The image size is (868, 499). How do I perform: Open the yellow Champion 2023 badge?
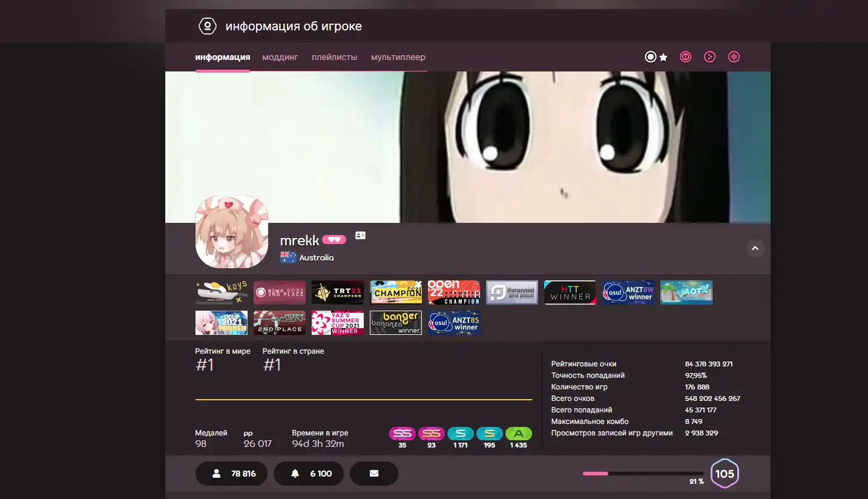(396, 292)
